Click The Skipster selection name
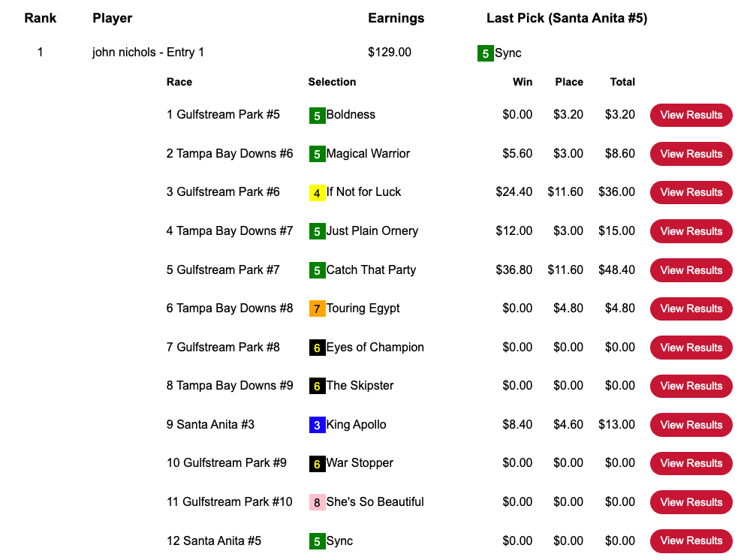 point(360,386)
